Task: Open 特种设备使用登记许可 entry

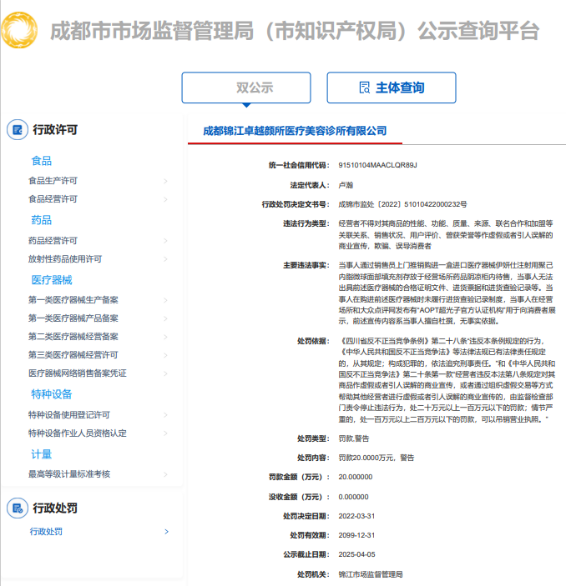Action: (69, 415)
